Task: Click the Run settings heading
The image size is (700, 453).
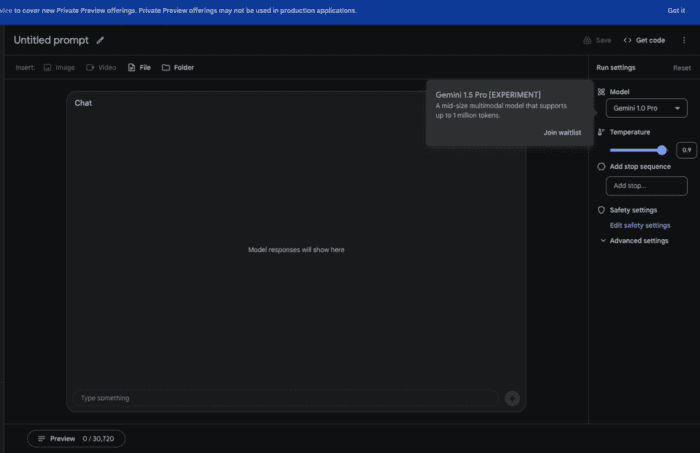Action: point(616,67)
